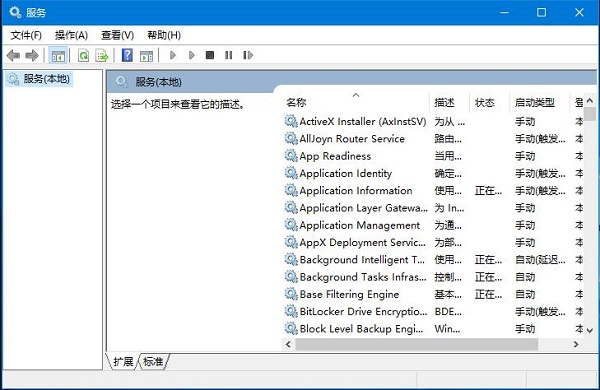Click gear icon of Application Management row
This screenshot has width=600, height=390.
coord(291,225)
